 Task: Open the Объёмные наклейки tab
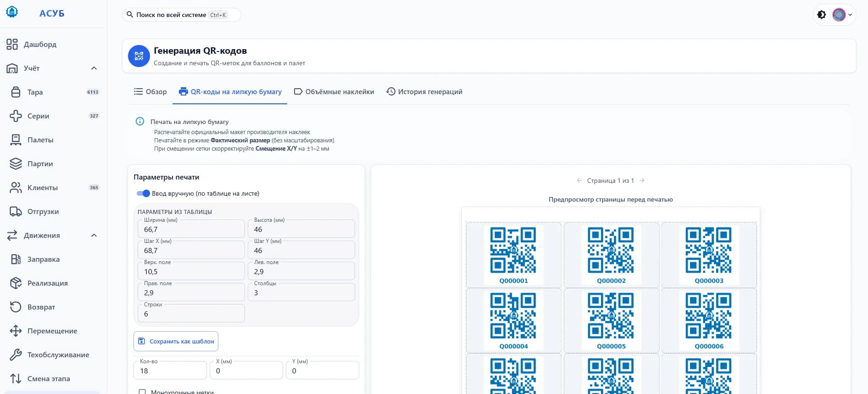334,91
